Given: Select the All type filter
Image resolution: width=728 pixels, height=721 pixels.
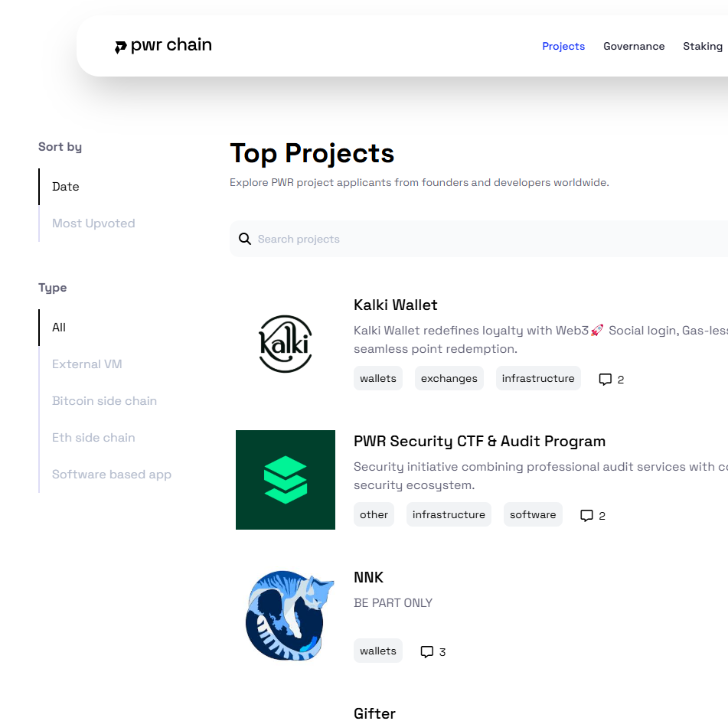Looking at the screenshot, I should tap(59, 328).
